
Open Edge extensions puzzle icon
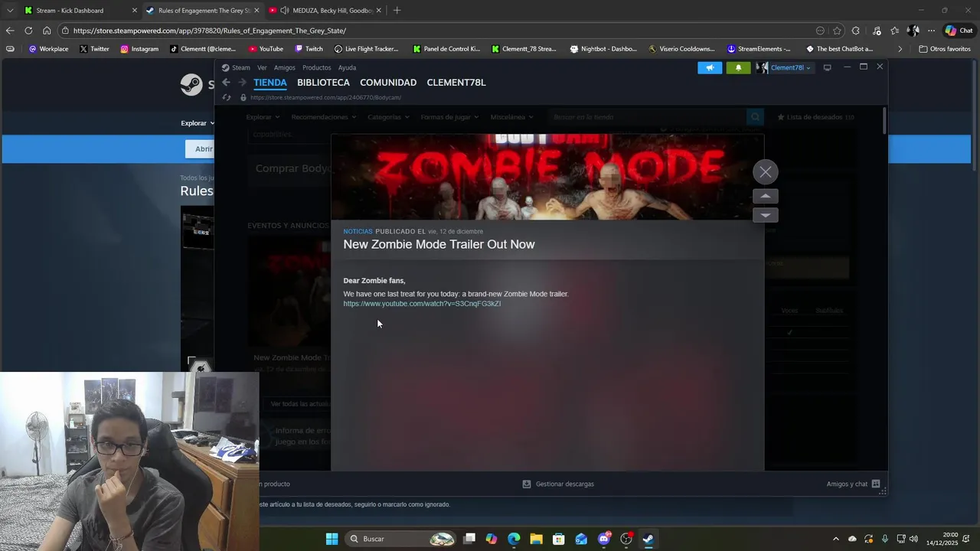(856, 31)
